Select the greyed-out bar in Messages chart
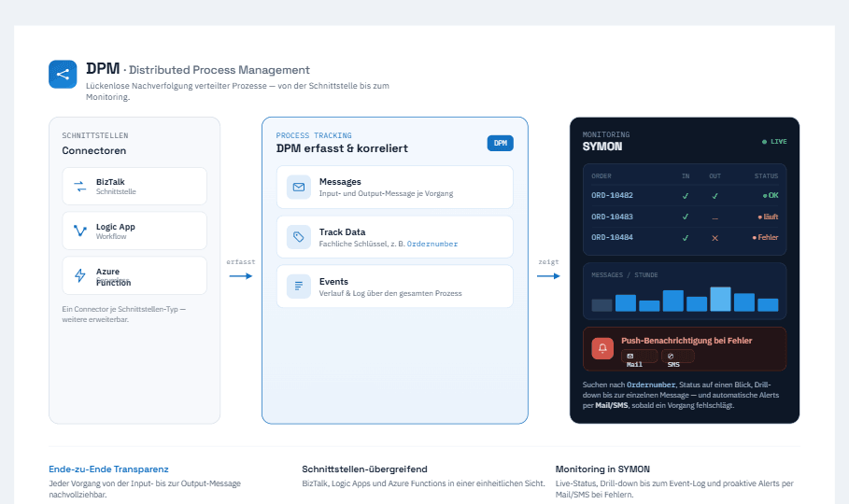 tap(601, 305)
